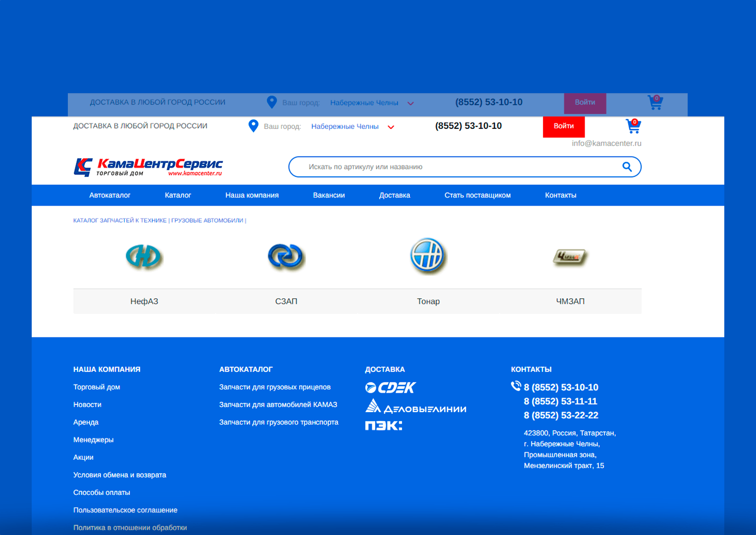This screenshot has width=756, height=535.
Task: Open the Наша компания menu item
Action: [x=252, y=195]
